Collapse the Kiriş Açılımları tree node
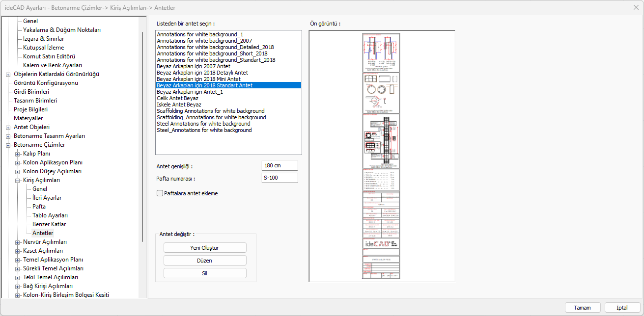 [18, 180]
